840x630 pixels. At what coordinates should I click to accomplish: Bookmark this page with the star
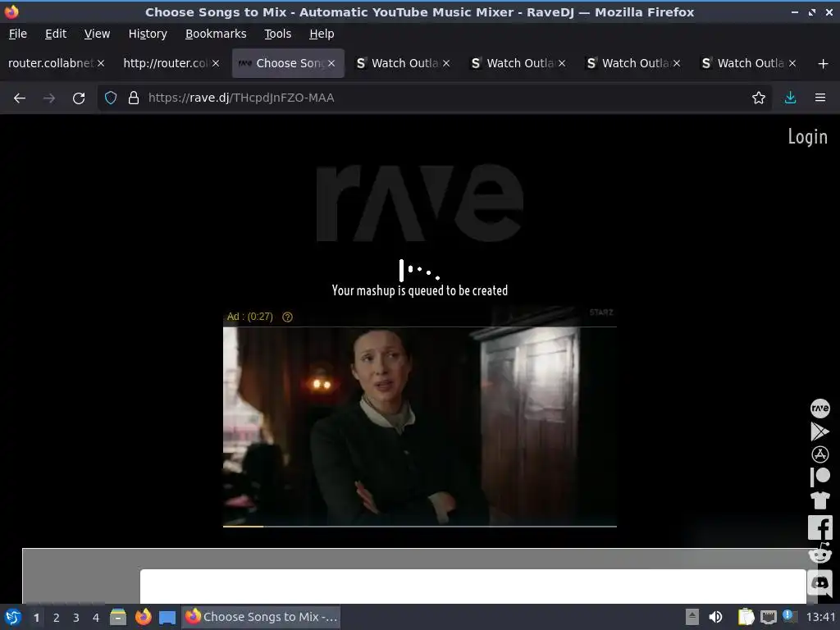tap(758, 98)
